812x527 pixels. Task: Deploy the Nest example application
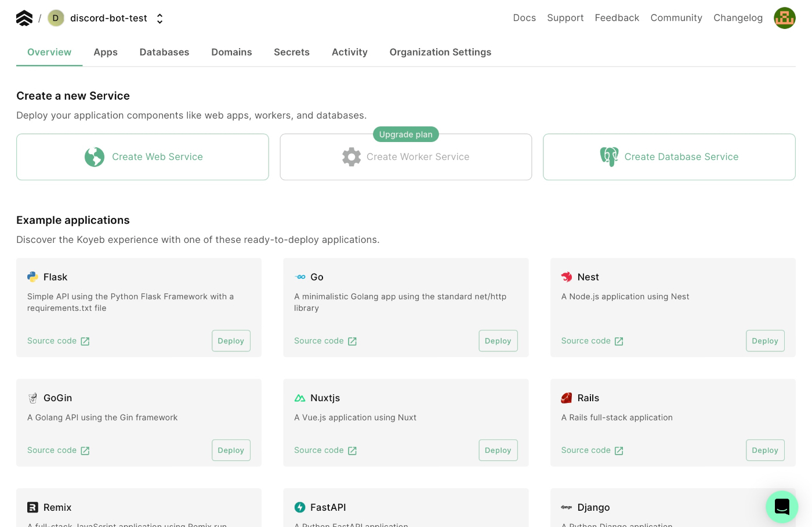[x=765, y=341]
